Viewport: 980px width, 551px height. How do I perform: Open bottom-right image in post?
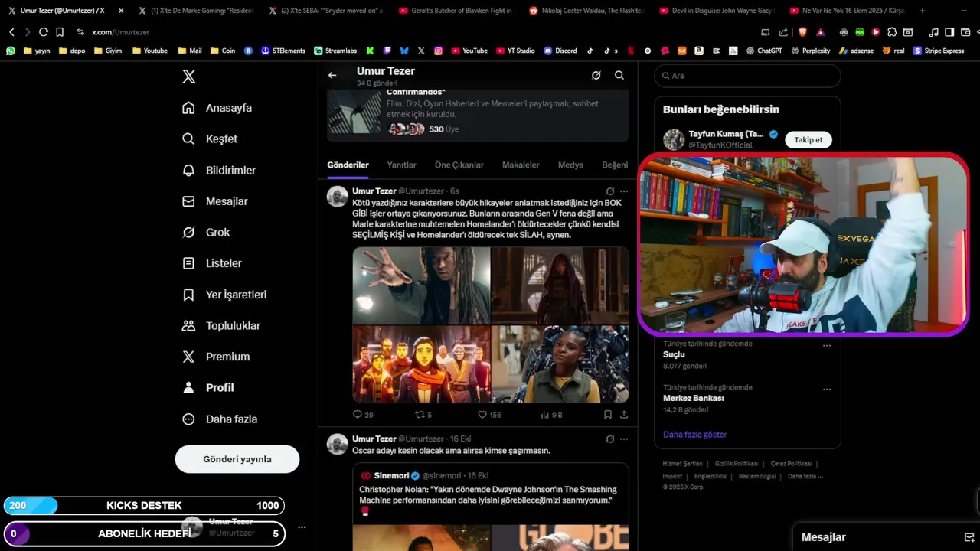point(560,364)
